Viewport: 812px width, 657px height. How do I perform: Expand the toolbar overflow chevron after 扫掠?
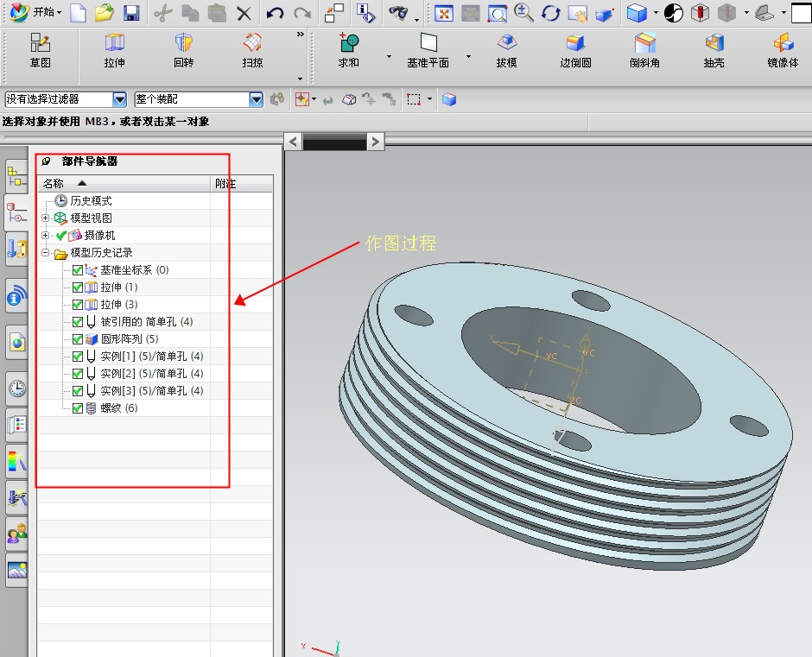point(301,35)
